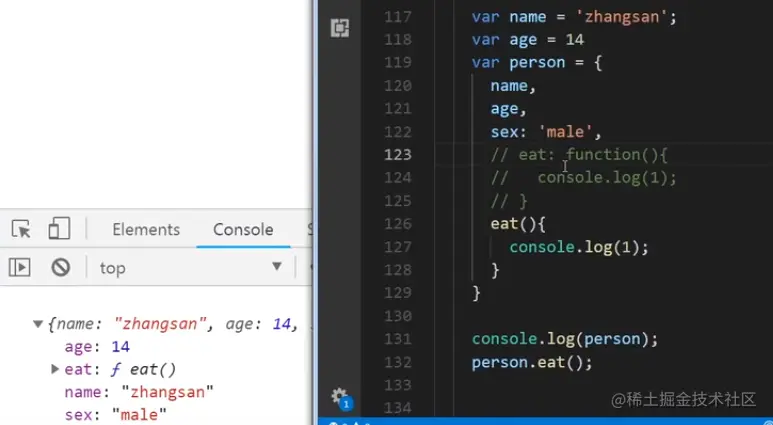Click console.log(1) on line 127
This screenshot has height=425, width=773.
click(579, 247)
